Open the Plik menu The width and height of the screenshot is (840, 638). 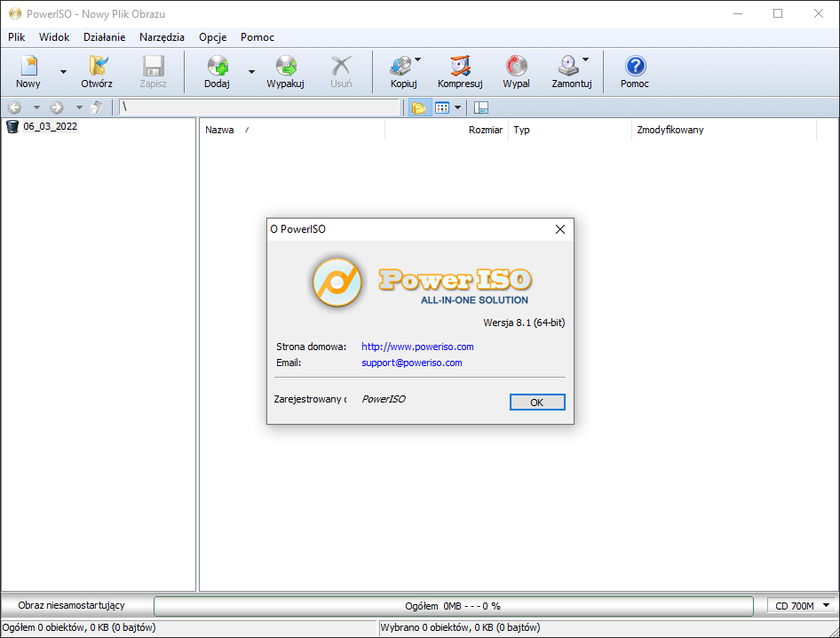[17, 37]
